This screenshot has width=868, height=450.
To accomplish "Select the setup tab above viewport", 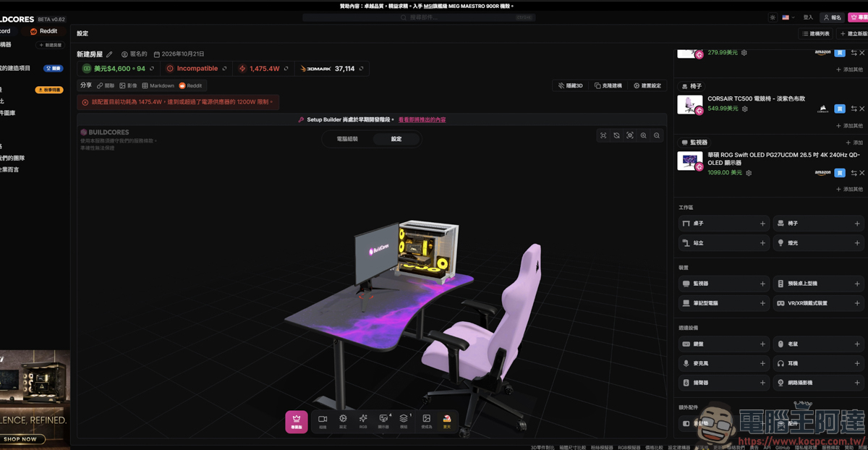I will [396, 139].
